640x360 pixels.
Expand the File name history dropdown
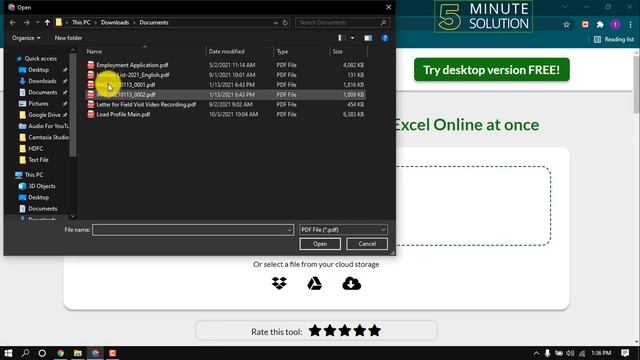[x=289, y=230]
